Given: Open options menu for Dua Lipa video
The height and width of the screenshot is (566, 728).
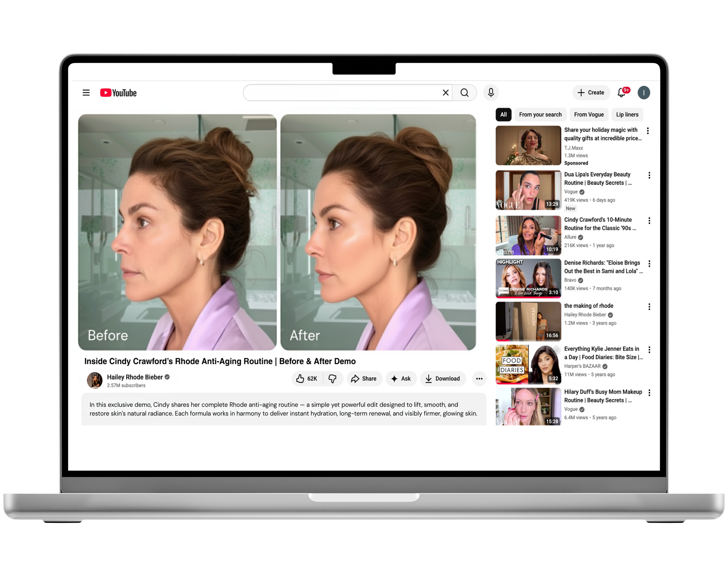Looking at the screenshot, I should point(649,175).
